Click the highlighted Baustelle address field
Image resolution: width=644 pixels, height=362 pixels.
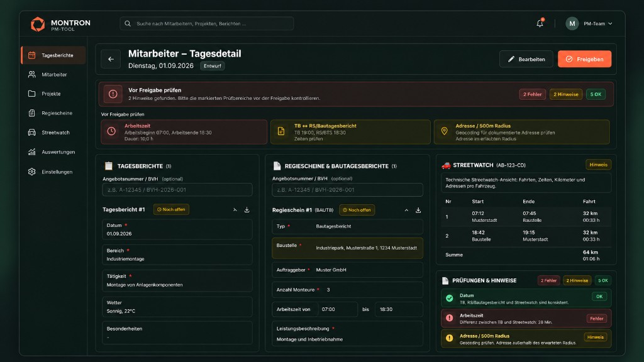[x=347, y=248]
